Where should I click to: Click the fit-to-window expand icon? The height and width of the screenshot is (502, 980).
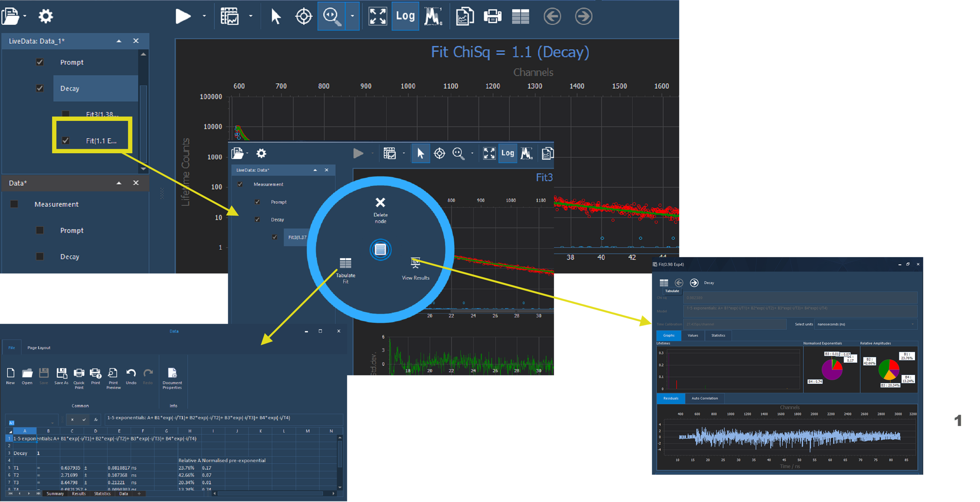(377, 16)
